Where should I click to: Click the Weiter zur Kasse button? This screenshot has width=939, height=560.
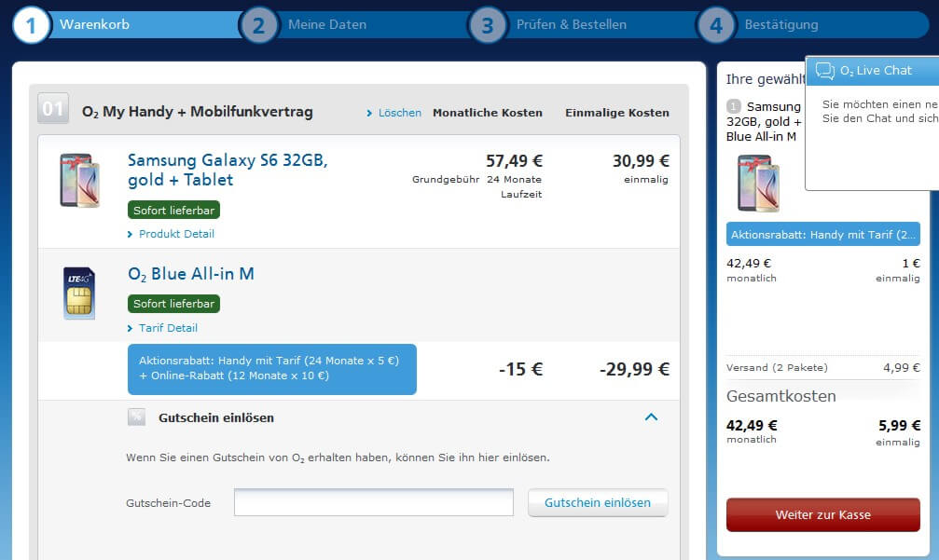(822, 514)
